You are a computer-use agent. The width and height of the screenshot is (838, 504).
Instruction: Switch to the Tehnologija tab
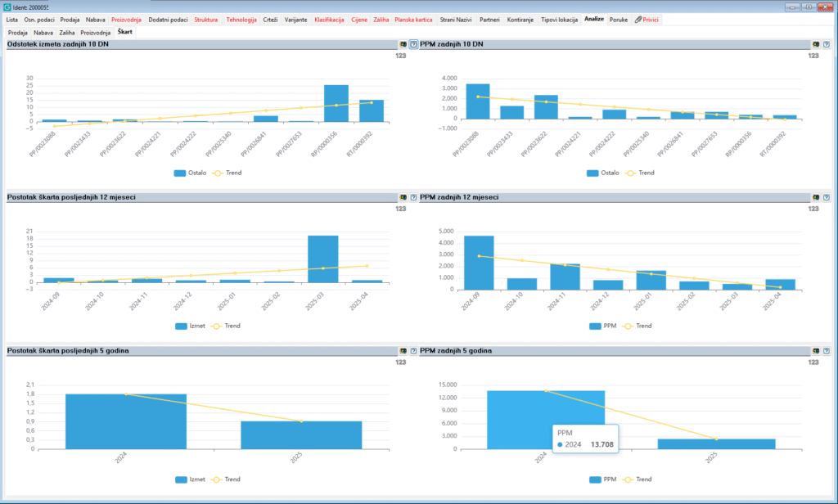tap(241, 19)
